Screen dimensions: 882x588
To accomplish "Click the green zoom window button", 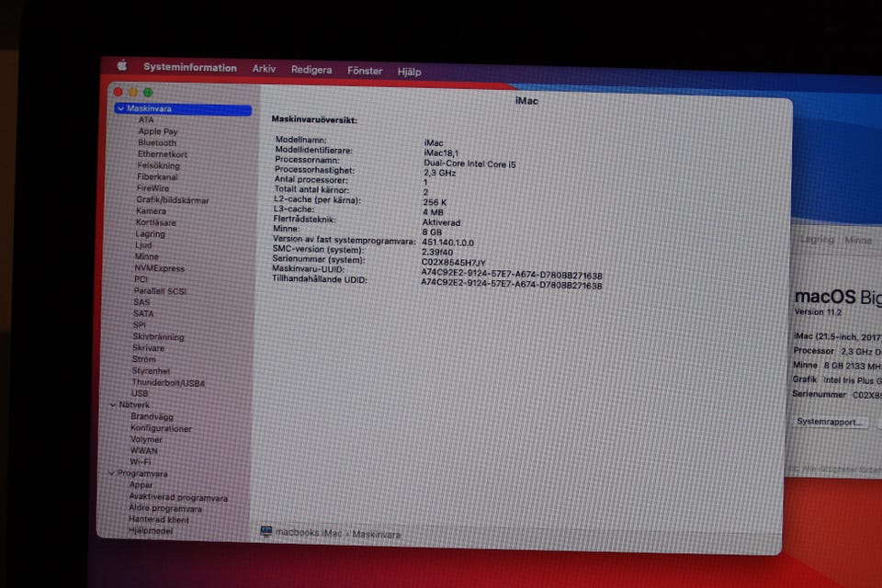I will [147, 92].
